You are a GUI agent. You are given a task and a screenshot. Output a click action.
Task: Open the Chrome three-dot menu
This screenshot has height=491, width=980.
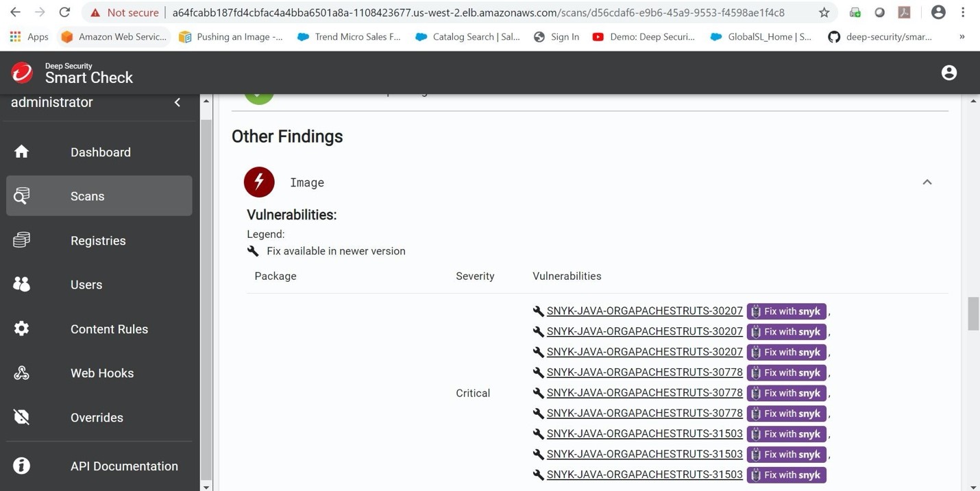(963, 12)
